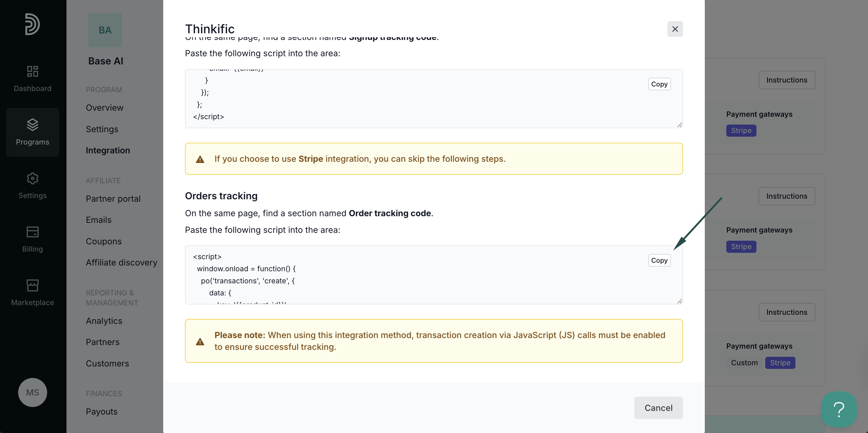The height and width of the screenshot is (433, 868).
Task: Open the help chat bubble
Action: click(839, 409)
